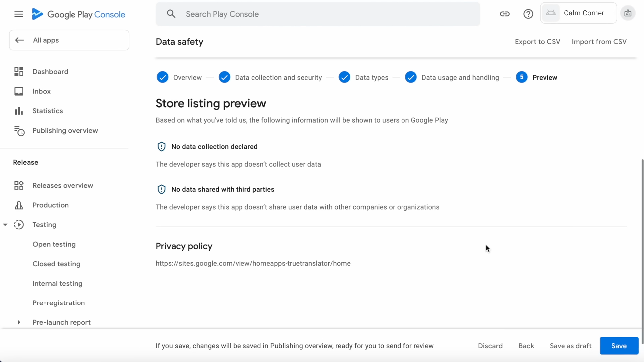Open account icon at top right

(x=628, y=13)
